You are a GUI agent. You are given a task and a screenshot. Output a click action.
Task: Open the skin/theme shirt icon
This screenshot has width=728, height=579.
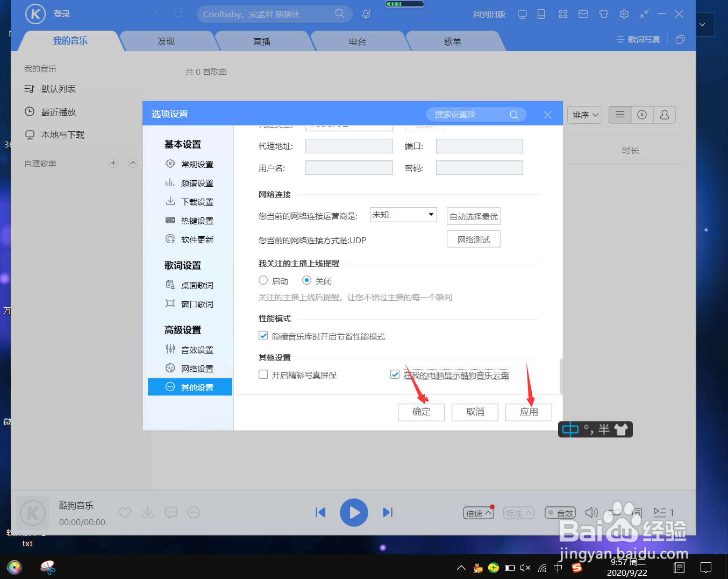603,14
